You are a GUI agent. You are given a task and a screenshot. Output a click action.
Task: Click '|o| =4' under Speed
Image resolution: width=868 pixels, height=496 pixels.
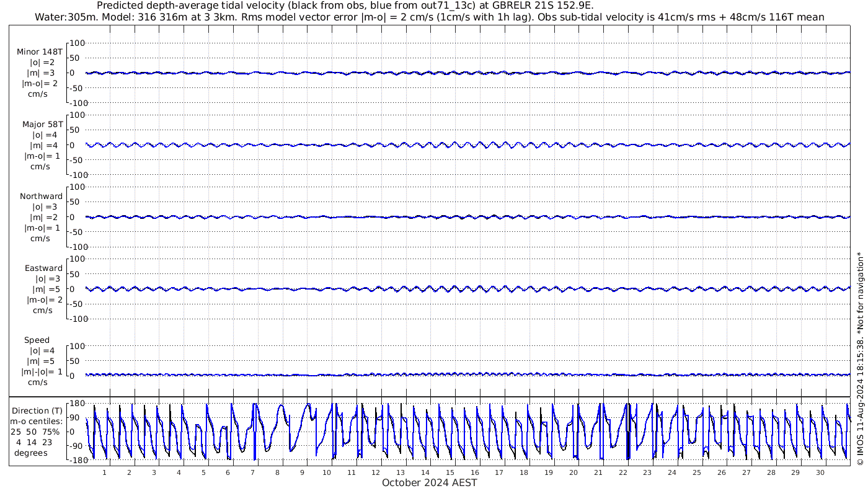[41, 351]
